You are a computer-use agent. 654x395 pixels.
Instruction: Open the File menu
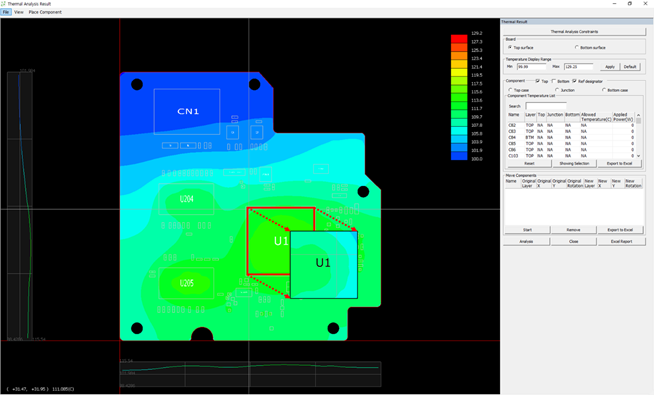[6, 12]
